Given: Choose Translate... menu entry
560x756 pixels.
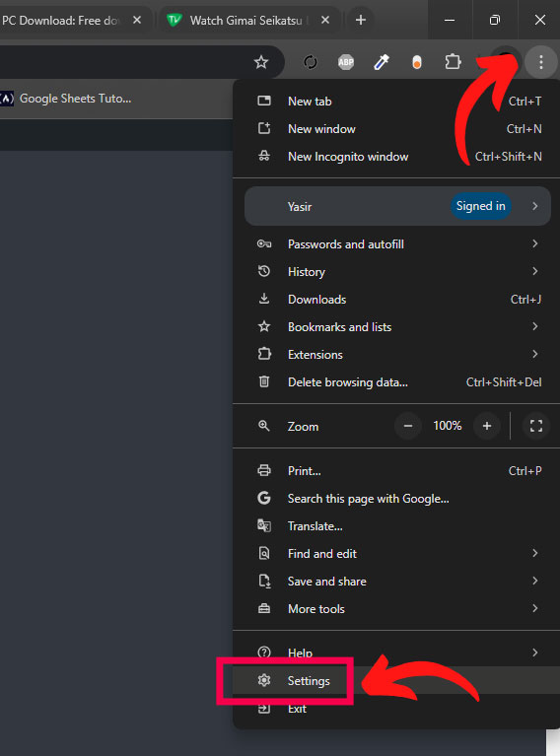Looking at the screenshot, I should [396, 525].
